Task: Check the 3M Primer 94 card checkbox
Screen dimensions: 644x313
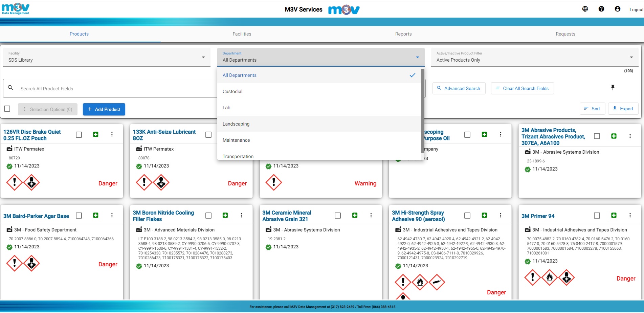Action: pos(597,216)
